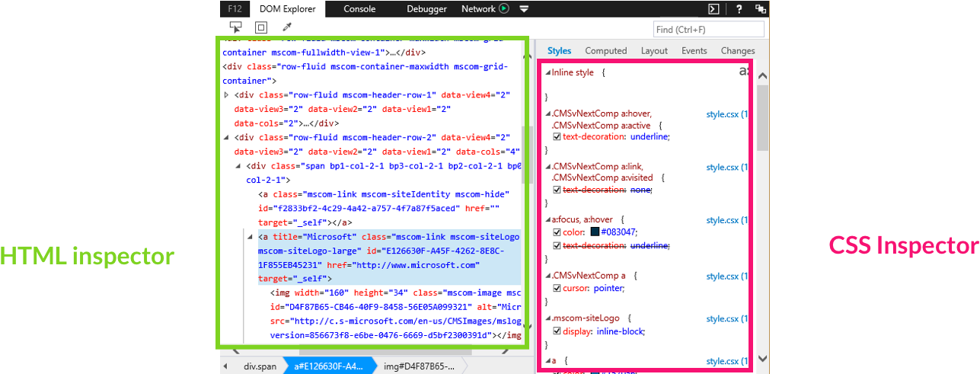The width and height of the screenshot is (980, 374).
Task: Select the div.span breadcrumb
Action: (260, 366)
